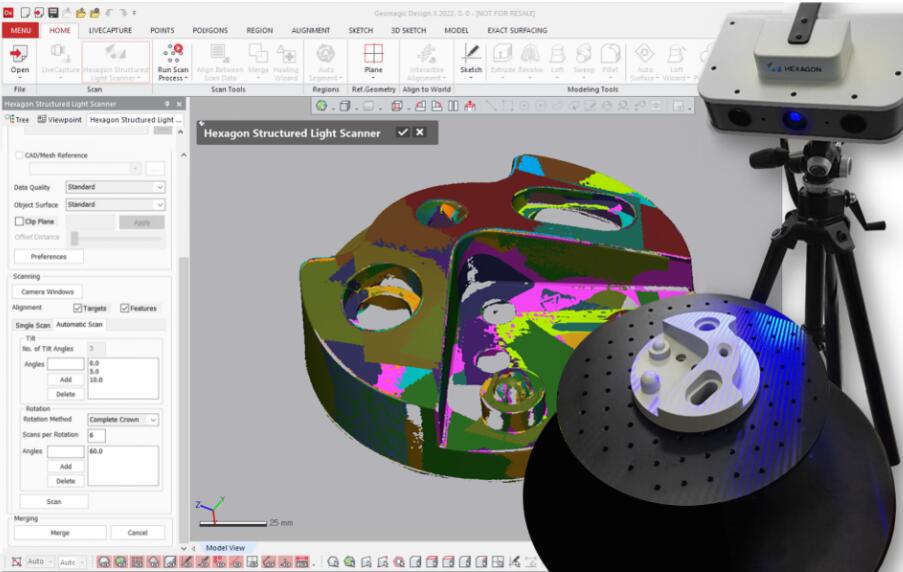903x572 pixels.
Task: Click the LiveCapture ribbon icon
Action: coord(60,54)
